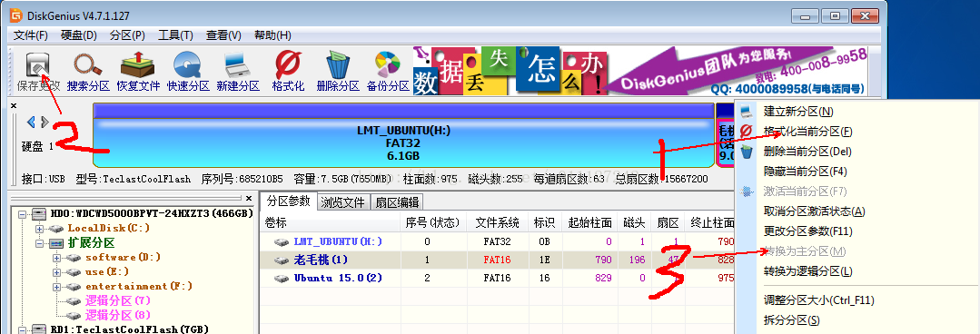Select 老毛桃(1) row in partition table
The height and width of the screenshot is (334, 980).
click(x=498, y=260)
